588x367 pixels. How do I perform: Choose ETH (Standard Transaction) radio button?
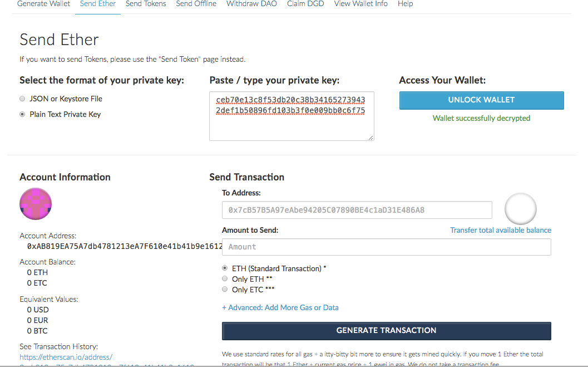coord(225,268)
